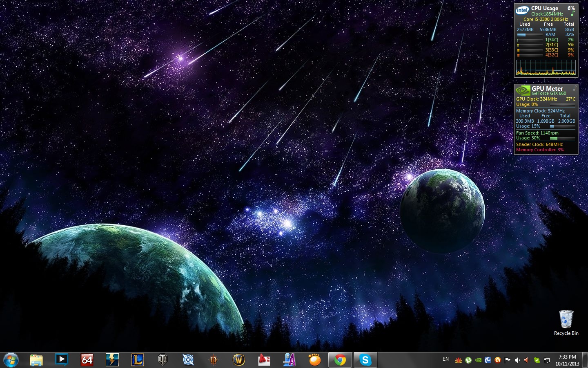Viewport: 588px width, 368px height.
Task: Click the RAM usage bar in CPU gadget
Action: (x=530, y=35)
